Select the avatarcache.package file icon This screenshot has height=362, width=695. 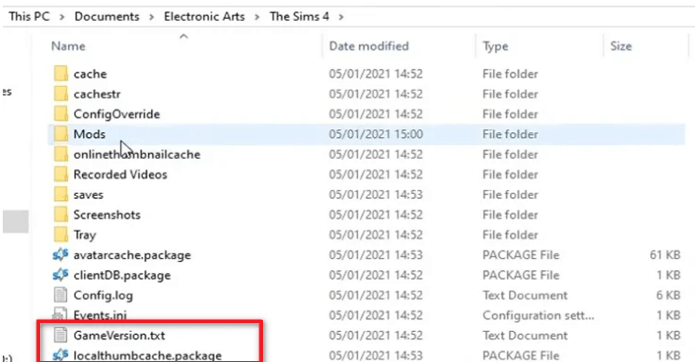60,255
